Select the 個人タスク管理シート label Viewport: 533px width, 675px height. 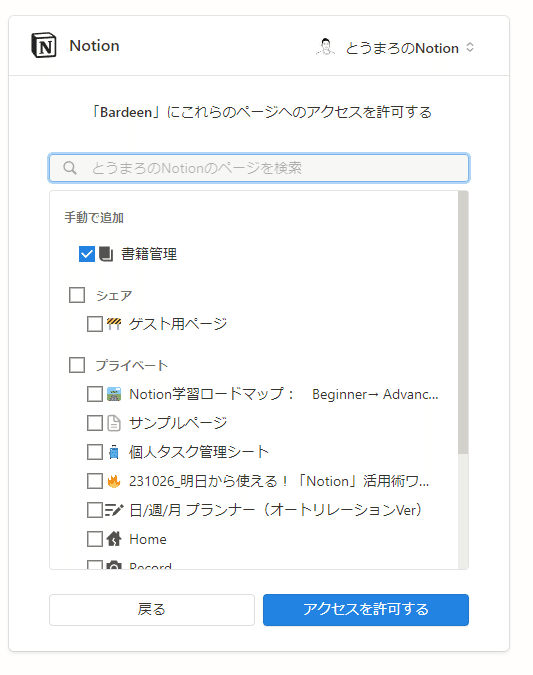pyautogui.click(x=199, y=452)
